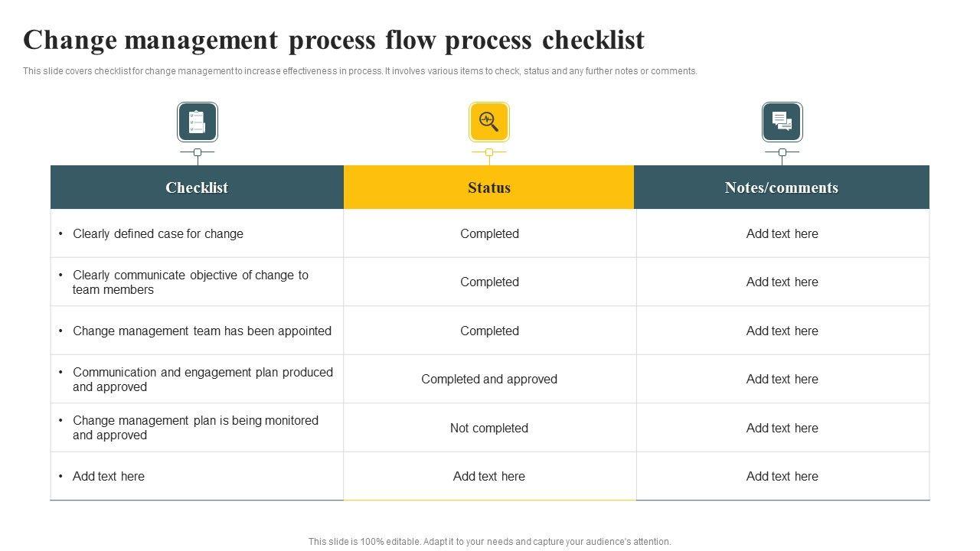This screenshot has height=551, width=980.
Task: Click Notes placeholder beside 'Completed and approved'
Action: click(x=782, y=379)
